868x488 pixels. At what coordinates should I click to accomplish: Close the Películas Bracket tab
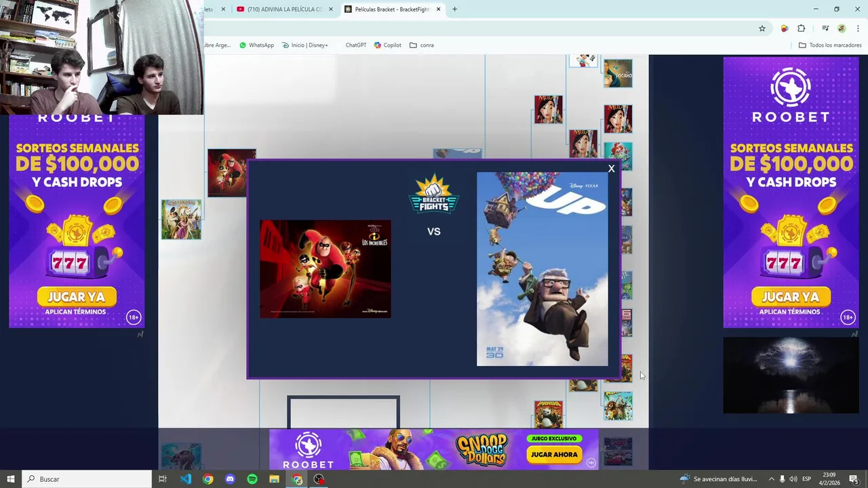(438, 9)
